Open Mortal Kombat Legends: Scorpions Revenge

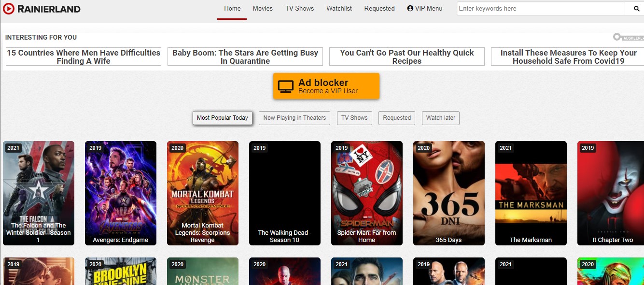click(x=203, y=193)
